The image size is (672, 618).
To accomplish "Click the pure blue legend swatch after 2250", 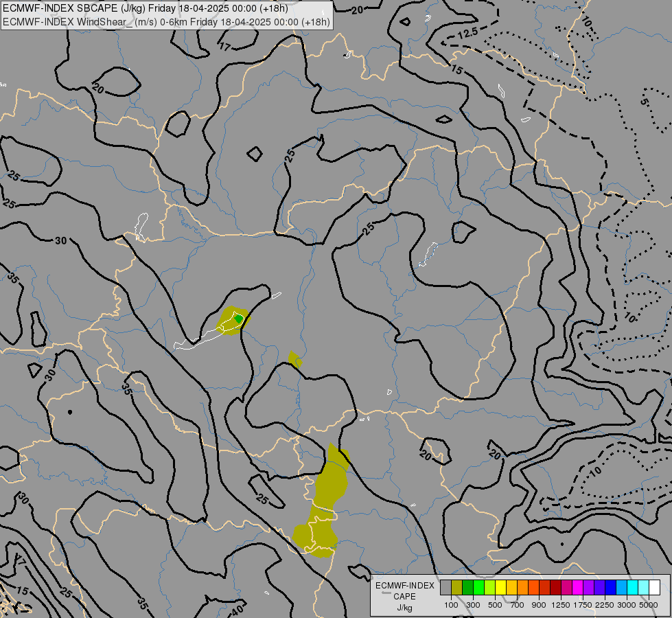I will 610,587.
